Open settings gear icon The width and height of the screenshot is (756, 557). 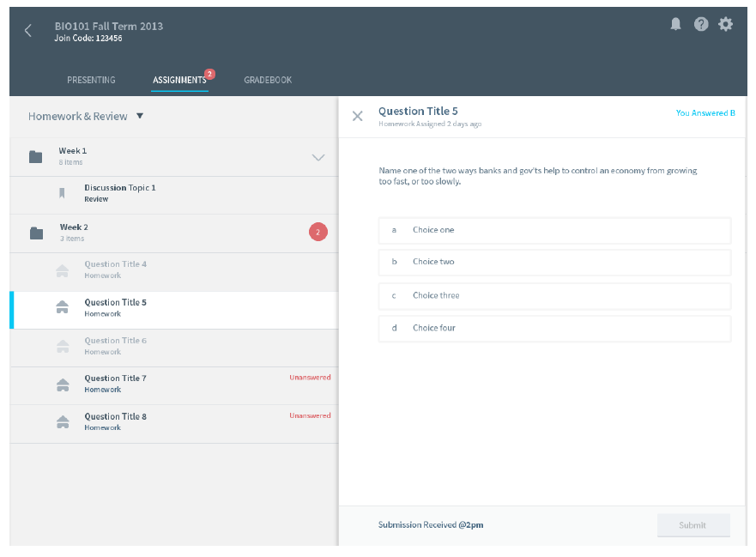click(725, 24)
